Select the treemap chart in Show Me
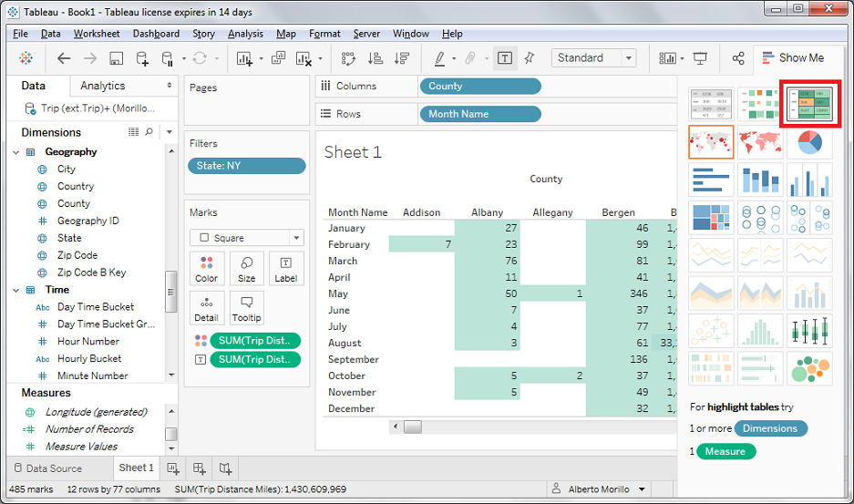 pos(711,218)
